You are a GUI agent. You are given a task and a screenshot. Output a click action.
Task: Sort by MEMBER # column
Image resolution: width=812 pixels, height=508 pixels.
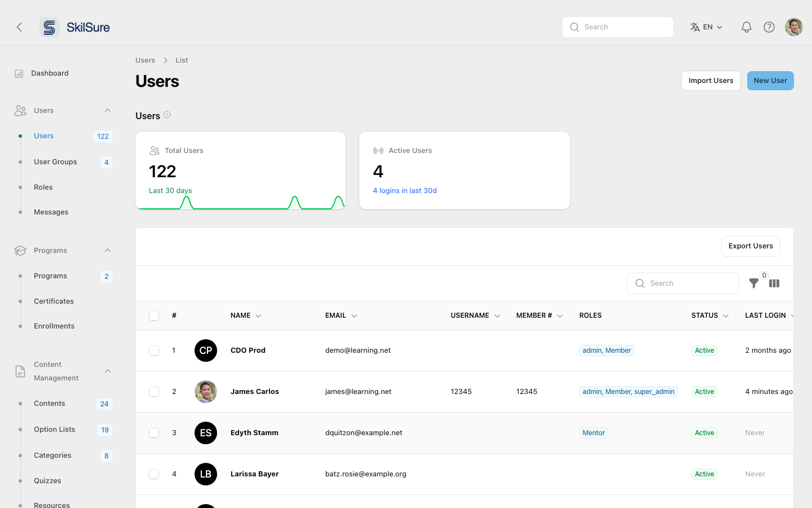[x=540, y=316]
